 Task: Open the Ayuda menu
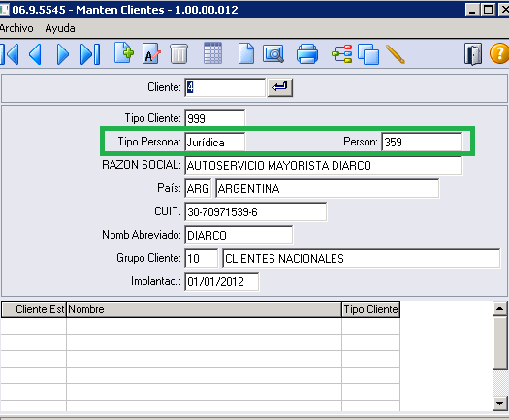pos(60,28)
